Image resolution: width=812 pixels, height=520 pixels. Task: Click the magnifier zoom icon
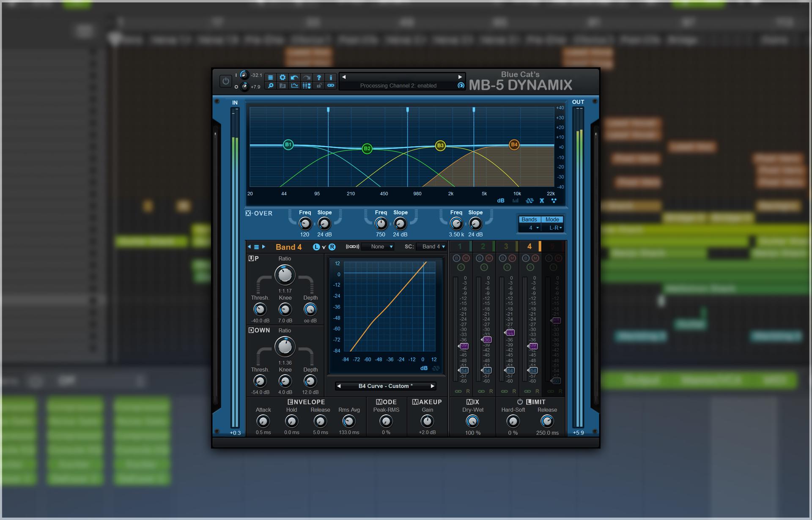click(271, 86)
